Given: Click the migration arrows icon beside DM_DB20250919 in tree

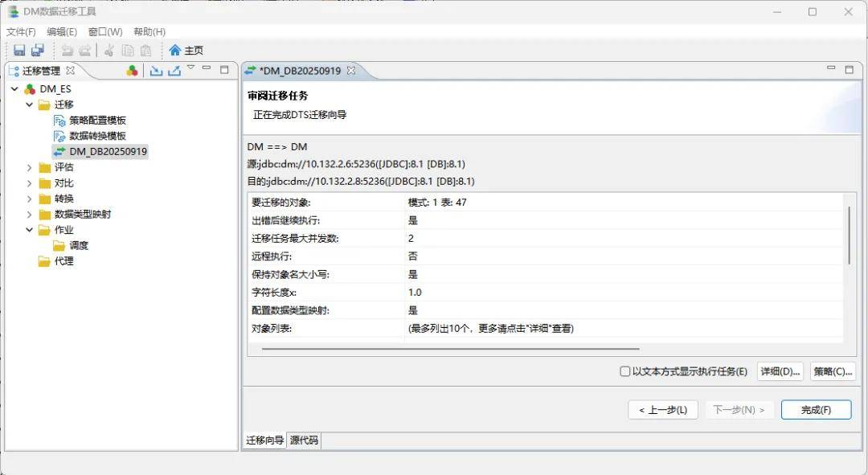Looking at the screenshot, I should (x=59, y=151).
